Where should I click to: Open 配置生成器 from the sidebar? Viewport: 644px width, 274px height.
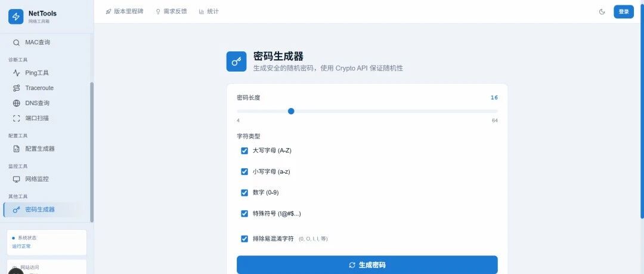(47, 149)
